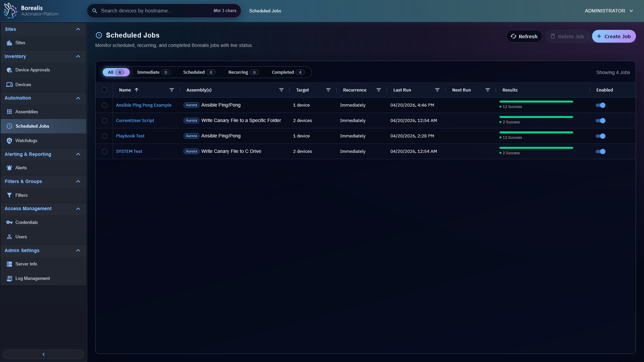
Task: Open the Playbook Test job link
Action: tap(130, 136)
